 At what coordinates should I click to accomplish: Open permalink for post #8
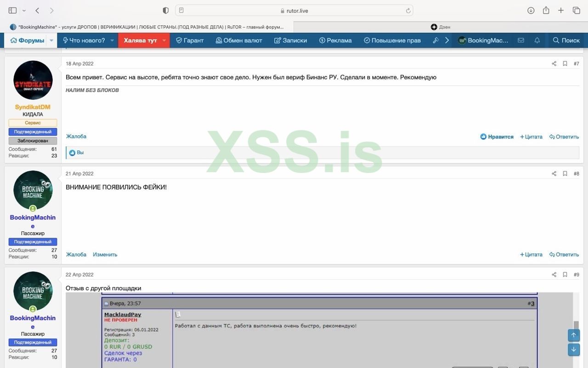coord(577,174)
